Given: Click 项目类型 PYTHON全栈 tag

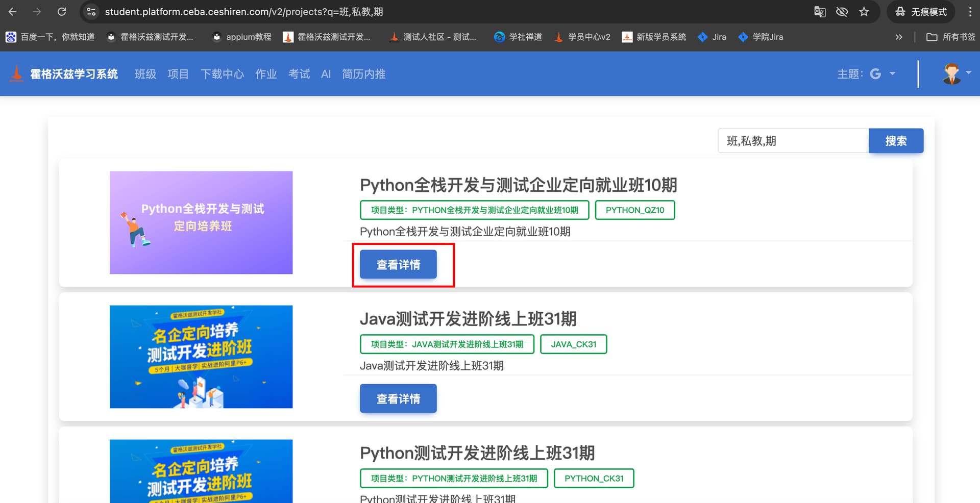Looking at the screenshot, I should [475, 210].
